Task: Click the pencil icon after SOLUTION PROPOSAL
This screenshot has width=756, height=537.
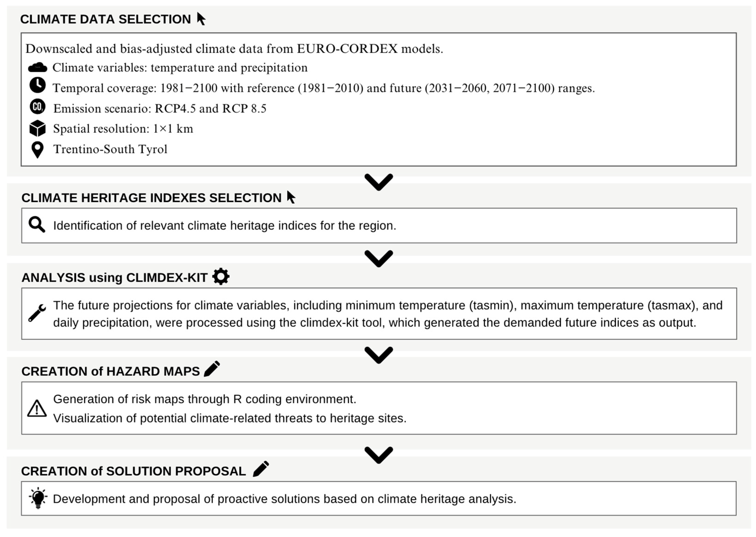Action: 261,469
